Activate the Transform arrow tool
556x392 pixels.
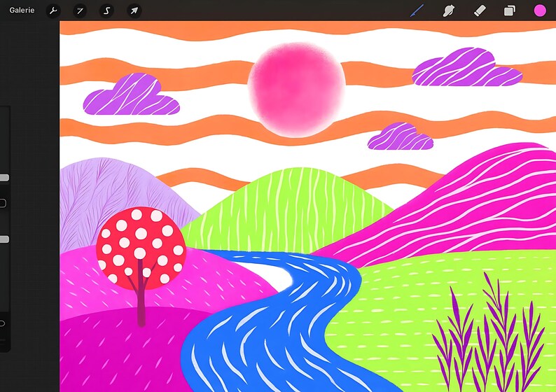coord(134,10)
